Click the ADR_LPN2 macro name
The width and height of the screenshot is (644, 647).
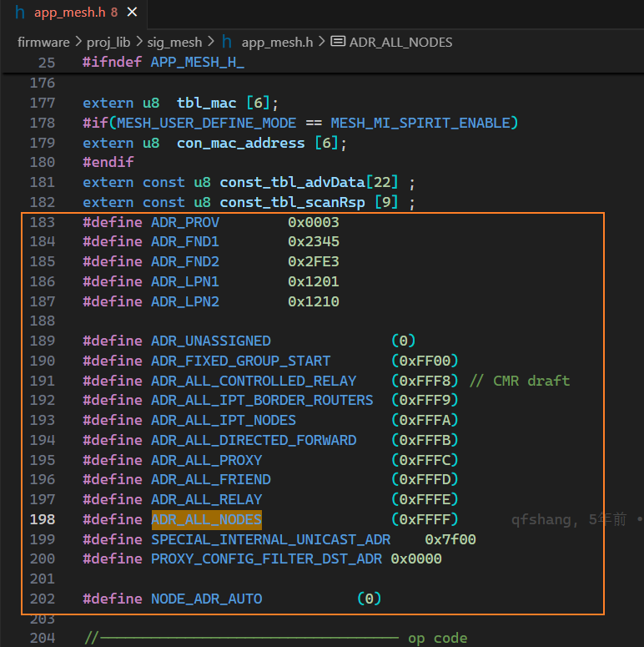[185, 301]
